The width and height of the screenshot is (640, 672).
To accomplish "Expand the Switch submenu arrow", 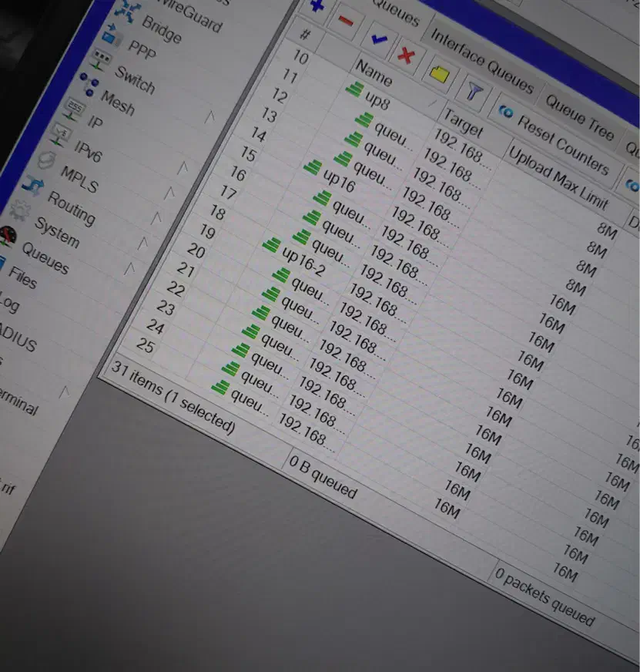I will (x=210, y=116).
